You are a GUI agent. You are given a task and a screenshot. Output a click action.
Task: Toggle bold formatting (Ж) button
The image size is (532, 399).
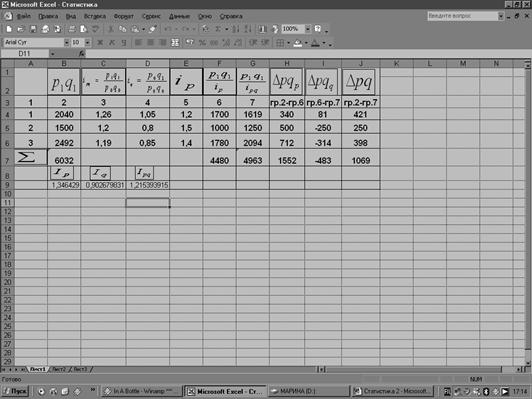tap(100, 43)
